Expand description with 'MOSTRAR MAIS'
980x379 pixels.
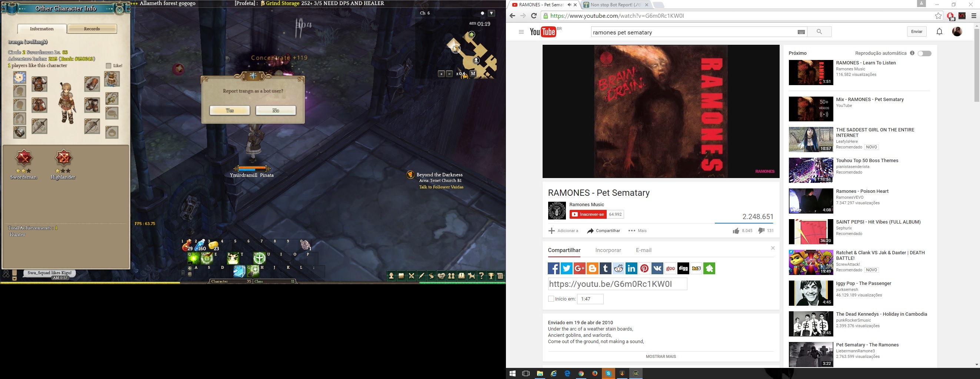(660, 356)
